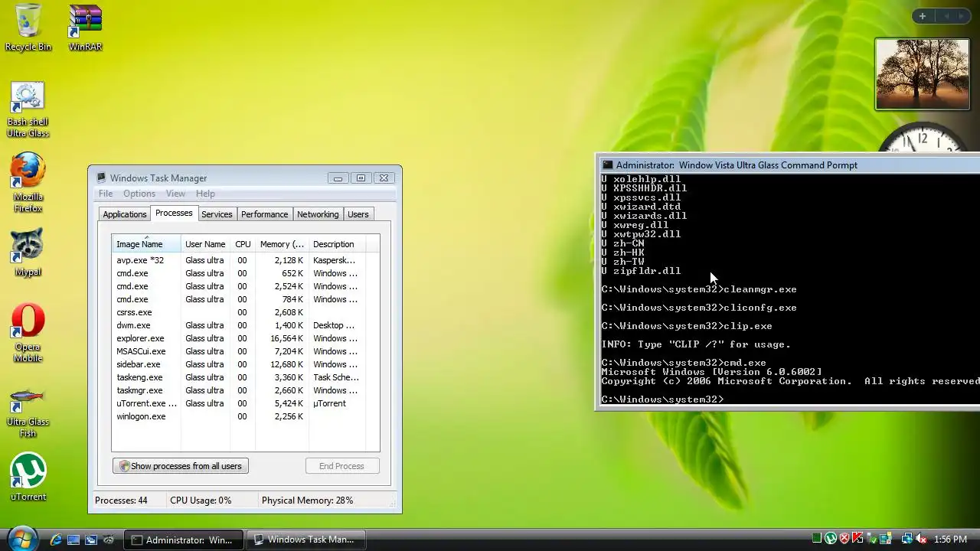Click the network connection tray icon
Image resolution: width=980 pixels, height=551 pixels.
pyautogui.click(x=907, y=539)
